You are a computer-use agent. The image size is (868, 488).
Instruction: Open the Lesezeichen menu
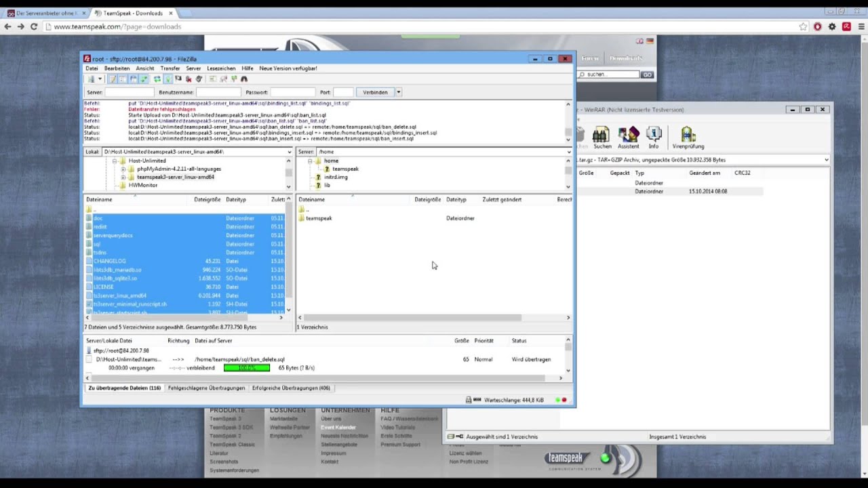(221, 68)
